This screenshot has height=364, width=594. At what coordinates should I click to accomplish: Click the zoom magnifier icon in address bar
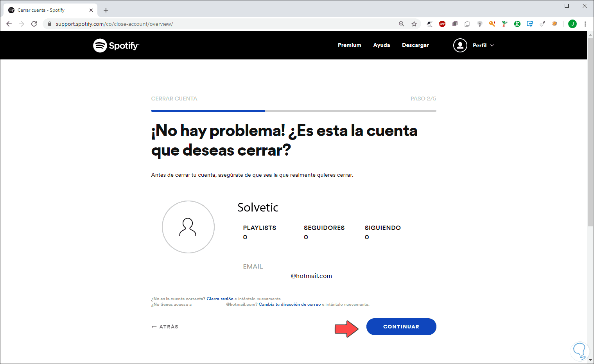[x=402, y=24]
